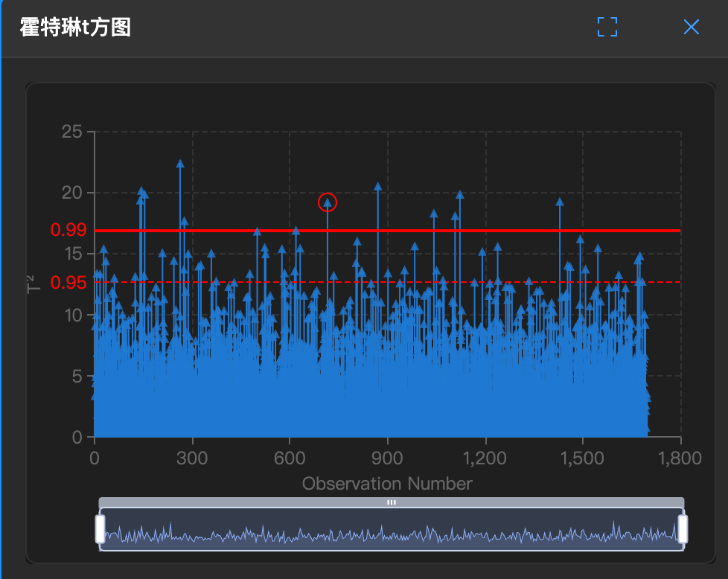The image size is (728, 579).
Task: Click the 900 tick label on the x-axis
Action: coord(388,455)
